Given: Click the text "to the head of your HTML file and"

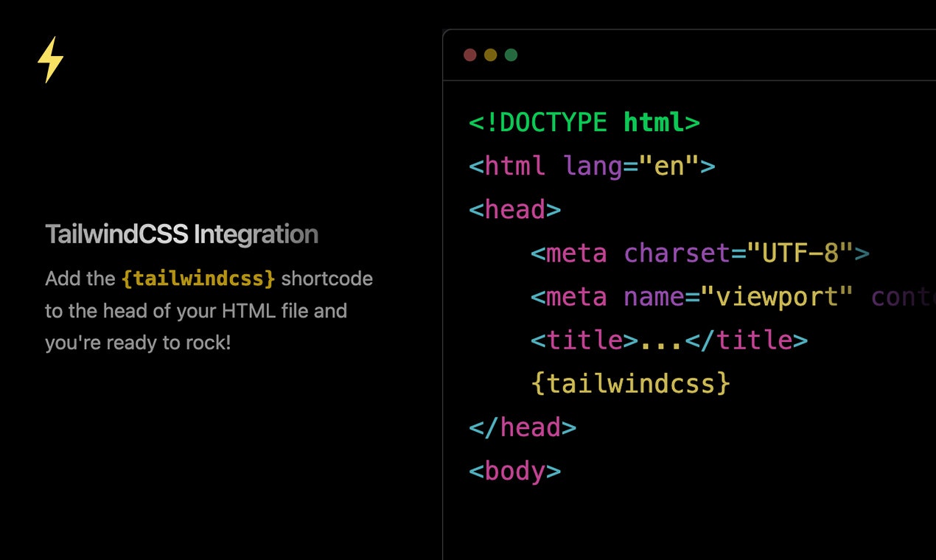Looking at the screenshot, I should pos(196,311).
